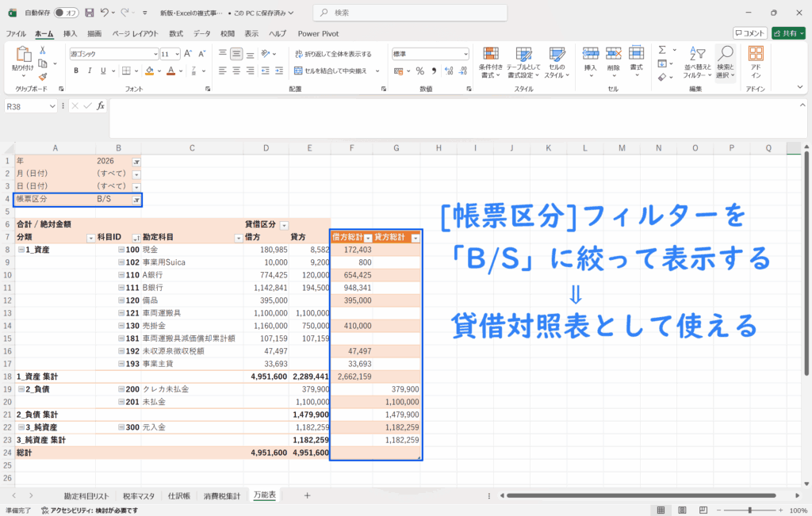Open the 帳票区分 filter dropdown showing B/S
The image size is (812, 516).
tap(136, 200)
